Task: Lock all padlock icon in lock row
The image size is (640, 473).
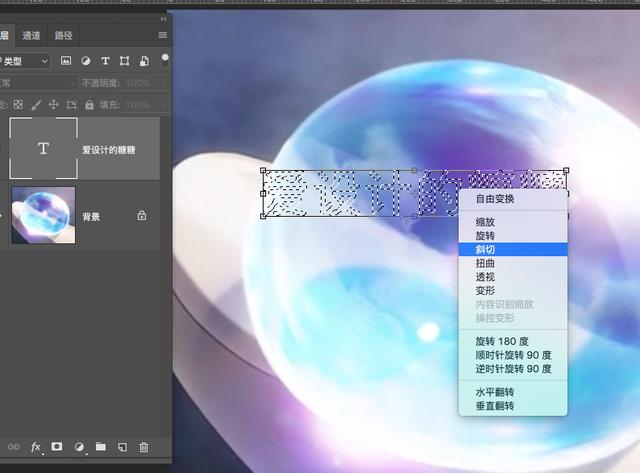Action: point(89,105)
